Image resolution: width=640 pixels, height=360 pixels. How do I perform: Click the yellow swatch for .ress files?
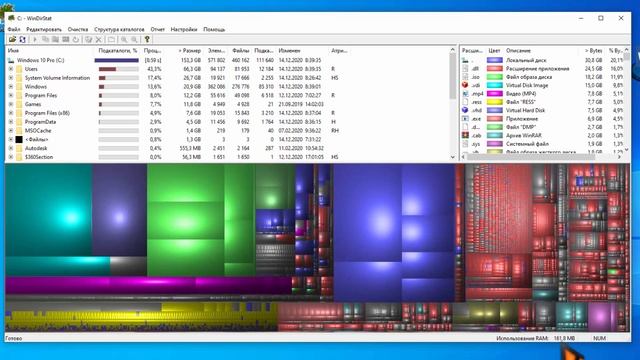[x=494, y=102]
